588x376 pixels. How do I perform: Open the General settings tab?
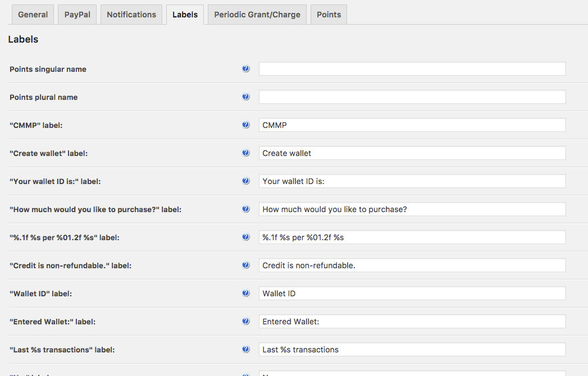click(x=33, y=15)
